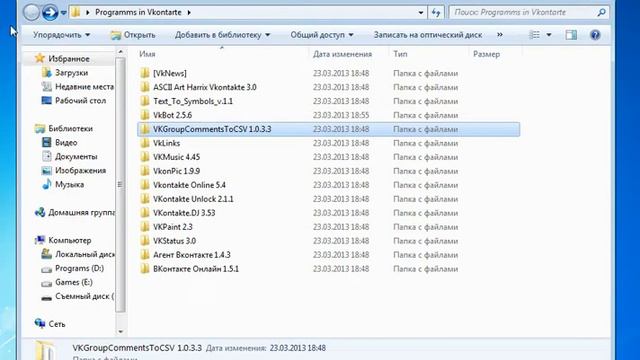Open Локальный диск in sidebar
640x360 pixels.
(85, 254)
